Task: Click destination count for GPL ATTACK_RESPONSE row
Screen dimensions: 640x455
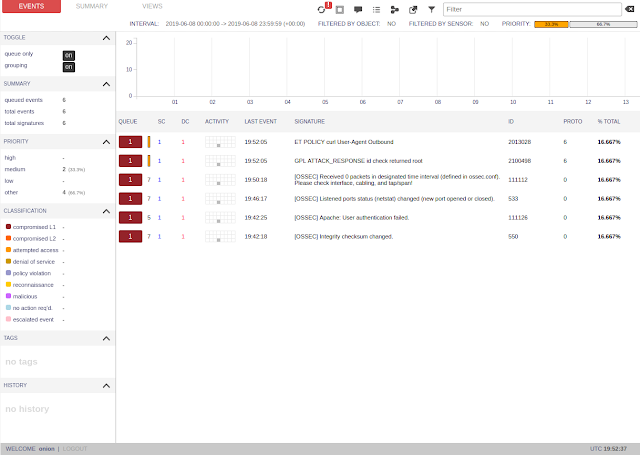Action: pyautogui.click(x=183, y=161)
